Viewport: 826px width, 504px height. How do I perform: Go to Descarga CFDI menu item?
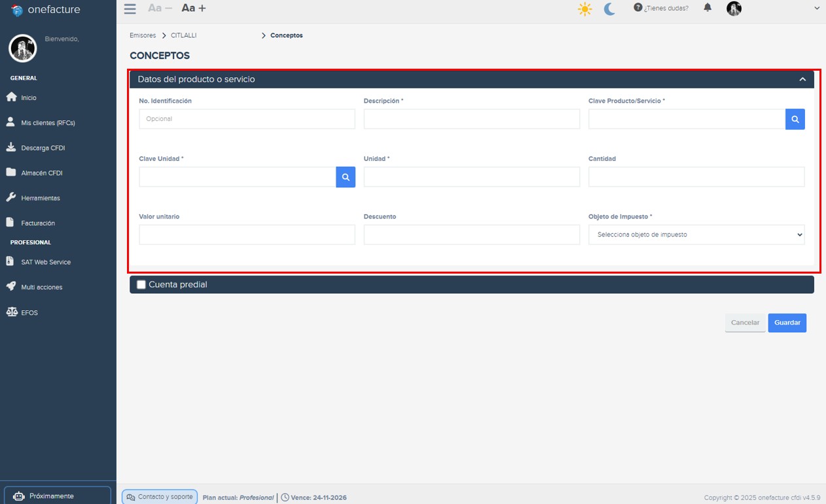(x=43, y=148)
